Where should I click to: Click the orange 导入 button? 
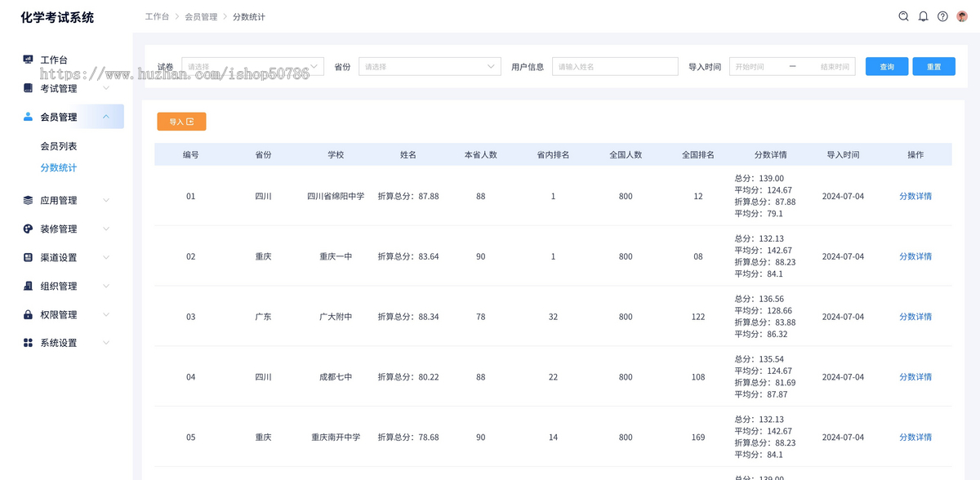click(181, 122)
